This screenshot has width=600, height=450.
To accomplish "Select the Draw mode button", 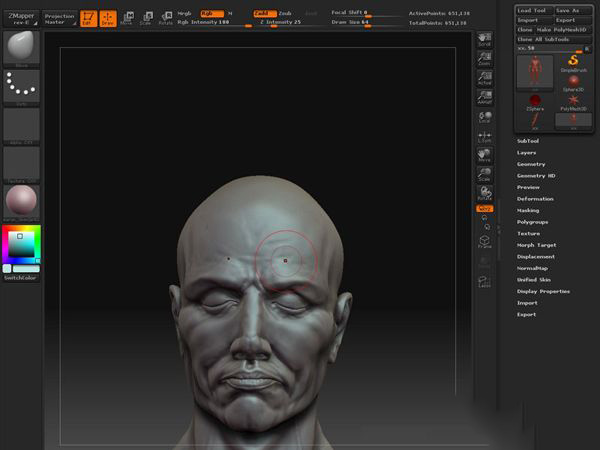I will [108, 18].
